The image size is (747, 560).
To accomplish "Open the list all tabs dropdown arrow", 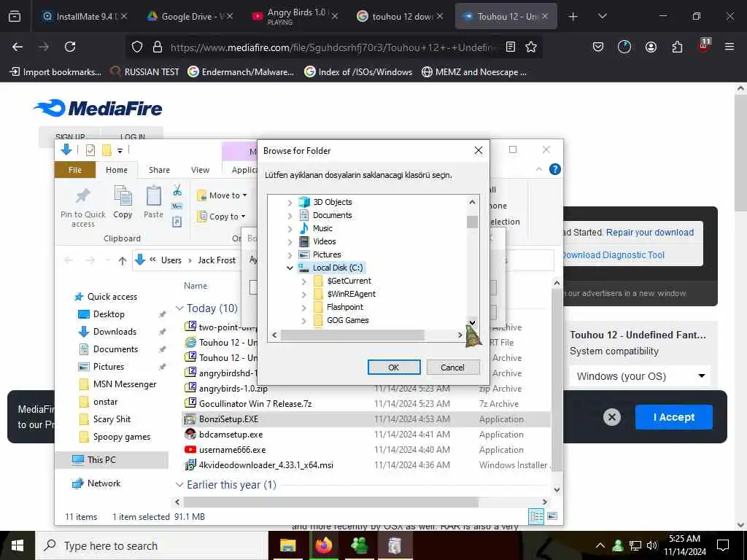I will click(x=602, y=16).
